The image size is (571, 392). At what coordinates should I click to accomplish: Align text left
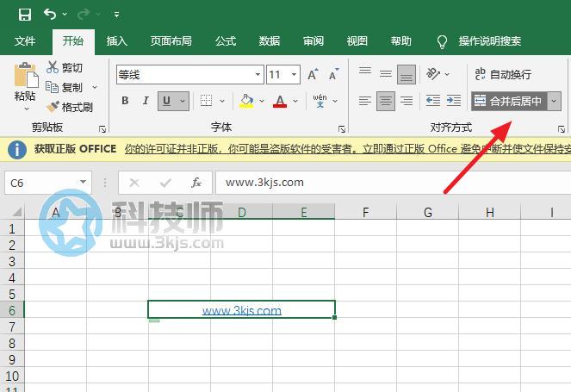click(x=365, y=101)
